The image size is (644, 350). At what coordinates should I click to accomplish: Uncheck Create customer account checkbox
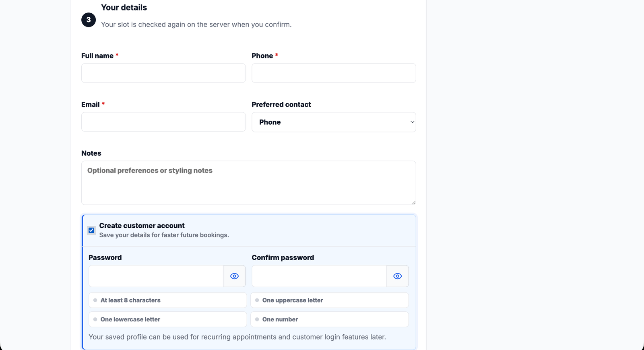[x=91, y=231]
